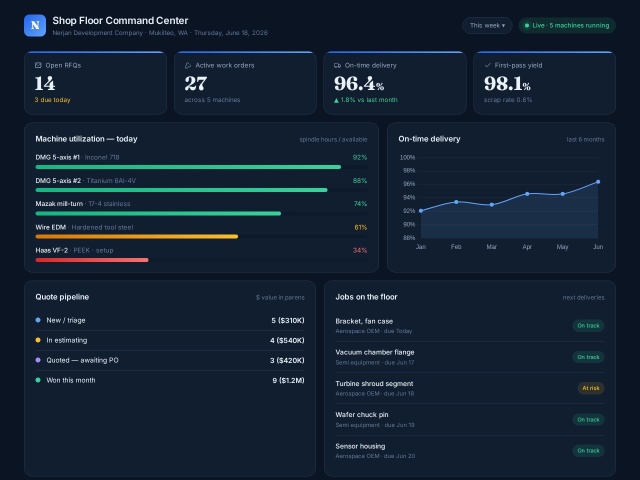Viewport: 640px width, 480px height.
Task: Open the Bracket, fan case job
Action: 470,326
